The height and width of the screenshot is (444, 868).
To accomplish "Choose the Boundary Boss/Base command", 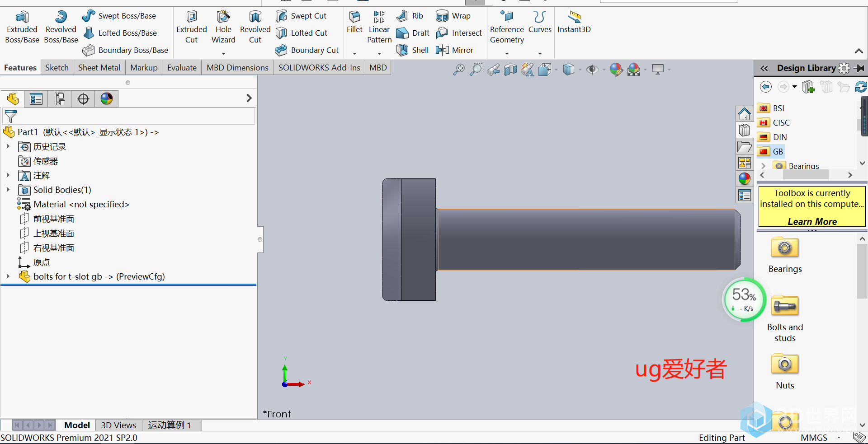I will coord(125,50).
